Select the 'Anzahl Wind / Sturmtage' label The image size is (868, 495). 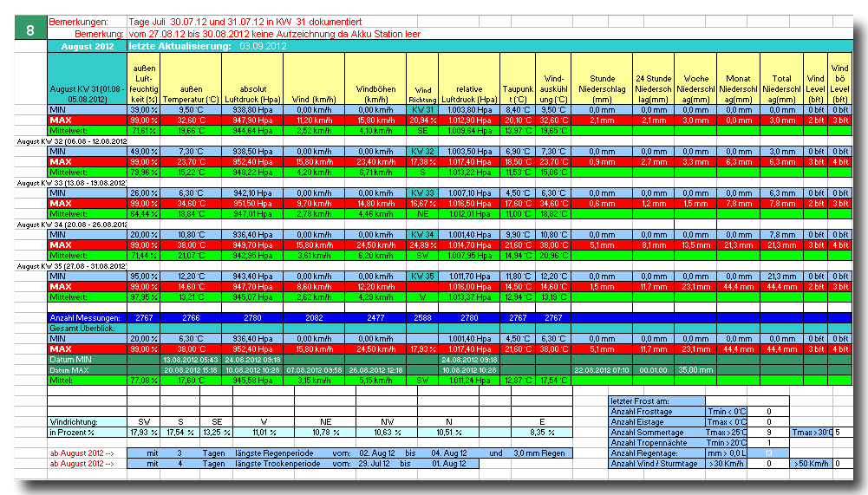pos(657,464)
